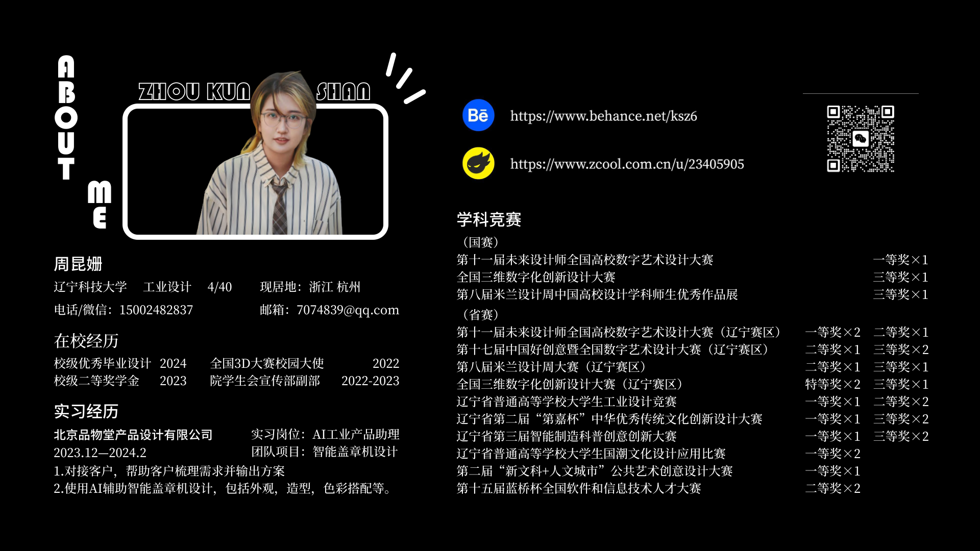
Task: Click the name 周昆姗 heading
Action: tap(78, 264)
